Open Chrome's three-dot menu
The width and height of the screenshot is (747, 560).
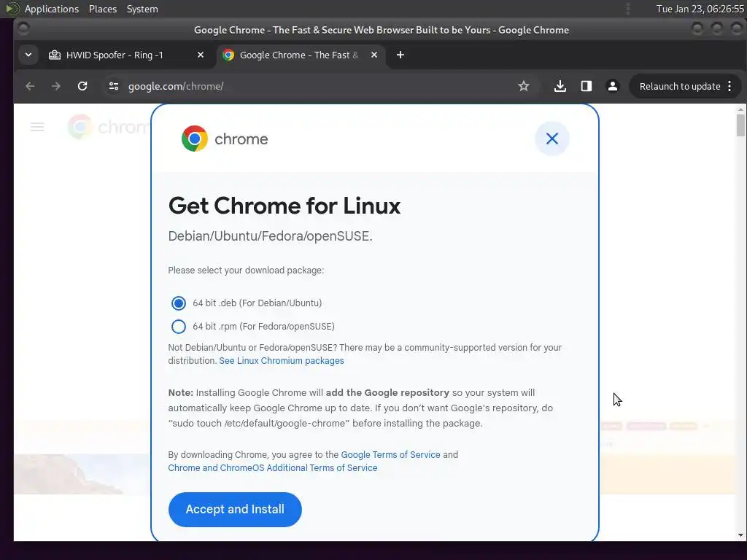click(729, 86)
